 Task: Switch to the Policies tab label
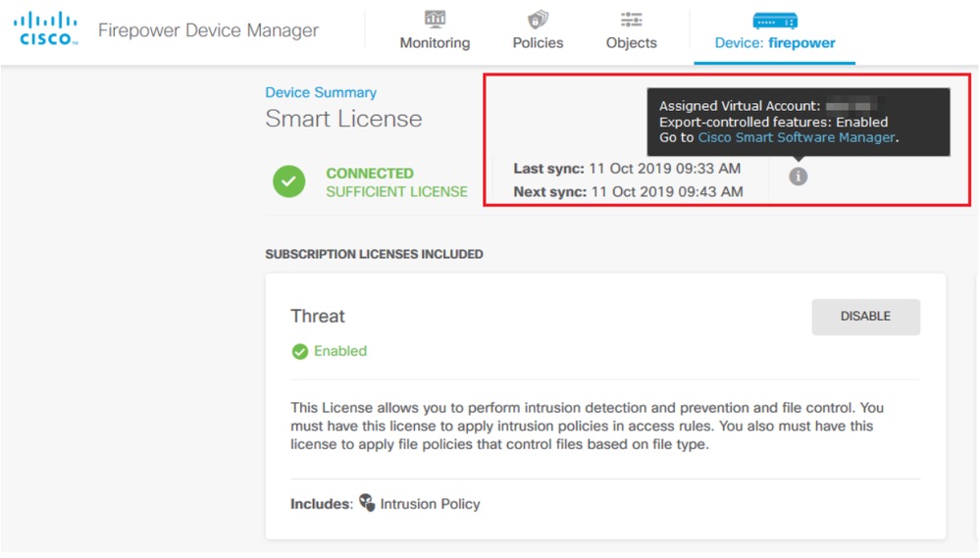[x=538, y=43]
